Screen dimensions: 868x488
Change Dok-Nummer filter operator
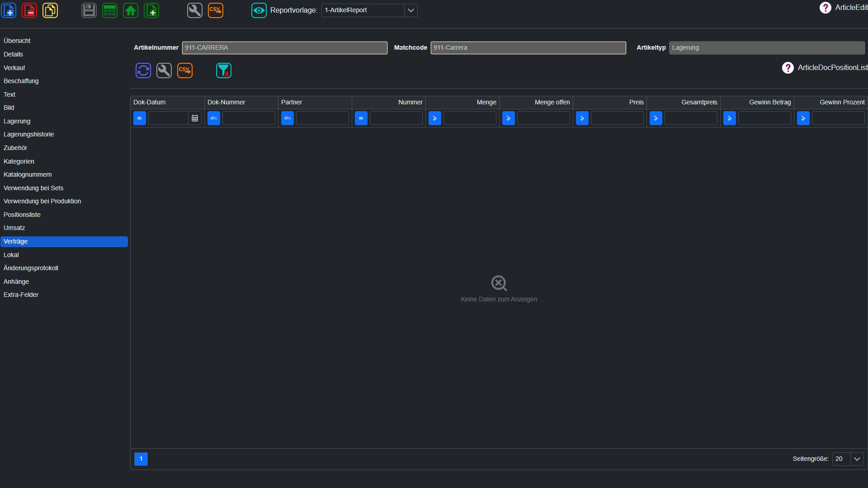click(x=214, y=118)
